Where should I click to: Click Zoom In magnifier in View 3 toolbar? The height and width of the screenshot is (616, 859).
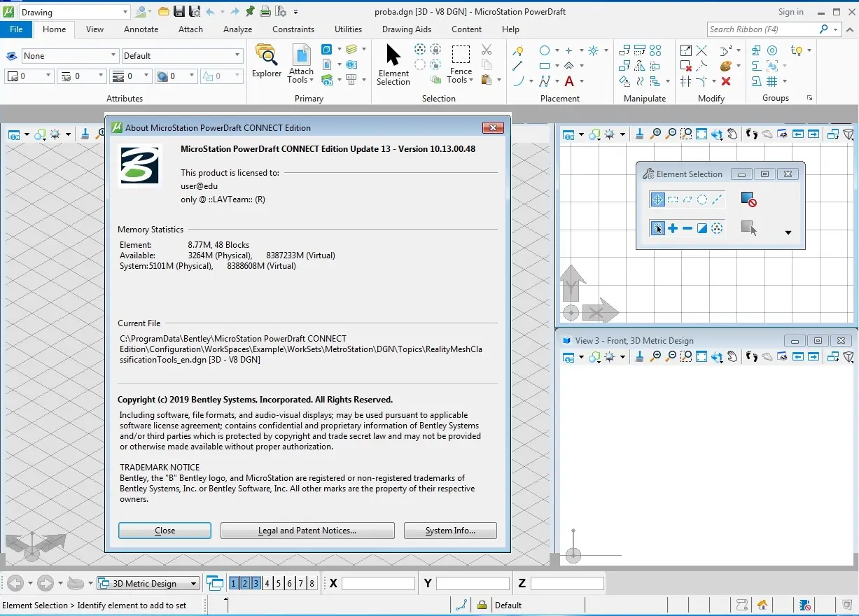point(656,357)
